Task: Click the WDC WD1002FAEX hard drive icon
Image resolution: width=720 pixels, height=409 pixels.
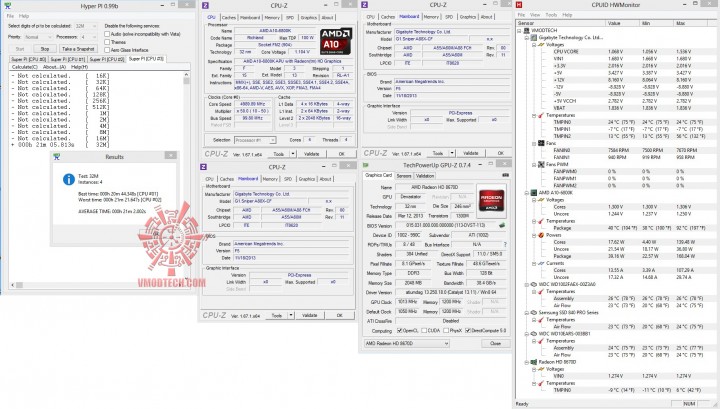Action: (534, 284)
